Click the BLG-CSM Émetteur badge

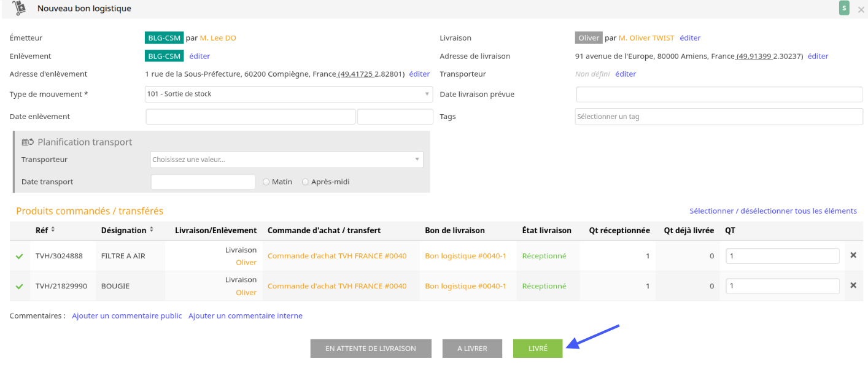165,38
